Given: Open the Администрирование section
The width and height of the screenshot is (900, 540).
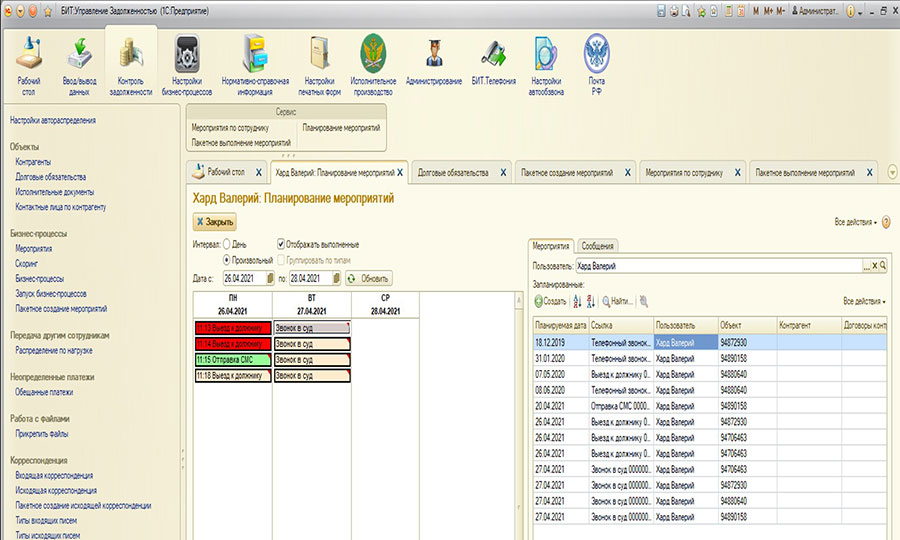Looking at the screenshot, I should [434, 54].
